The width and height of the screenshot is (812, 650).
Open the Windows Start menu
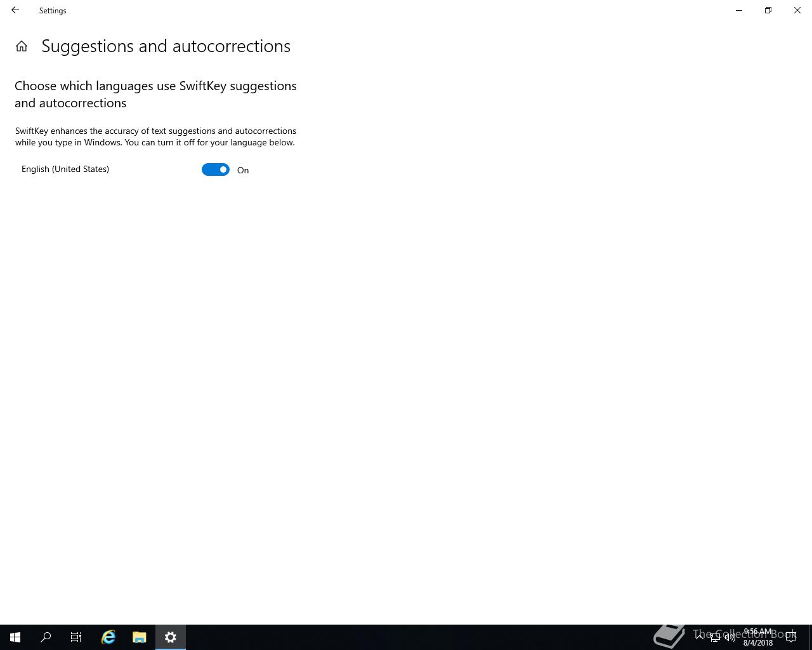pos(15,637)
